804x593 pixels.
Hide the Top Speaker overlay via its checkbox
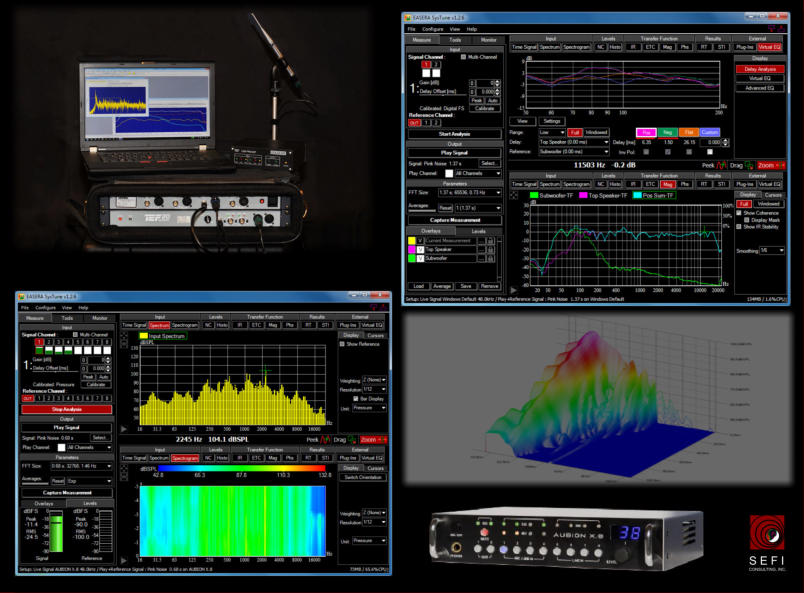420,250
